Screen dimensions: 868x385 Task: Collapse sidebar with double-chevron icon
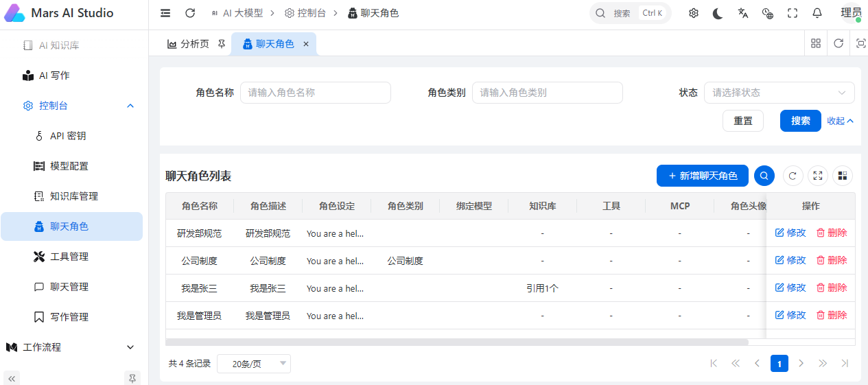(x=12, y=377)
